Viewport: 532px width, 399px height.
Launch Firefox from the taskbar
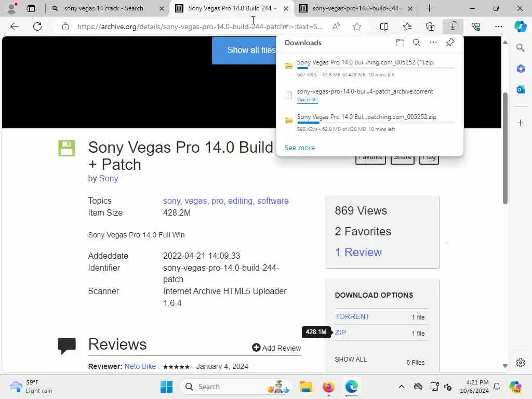tap(328, 387)
